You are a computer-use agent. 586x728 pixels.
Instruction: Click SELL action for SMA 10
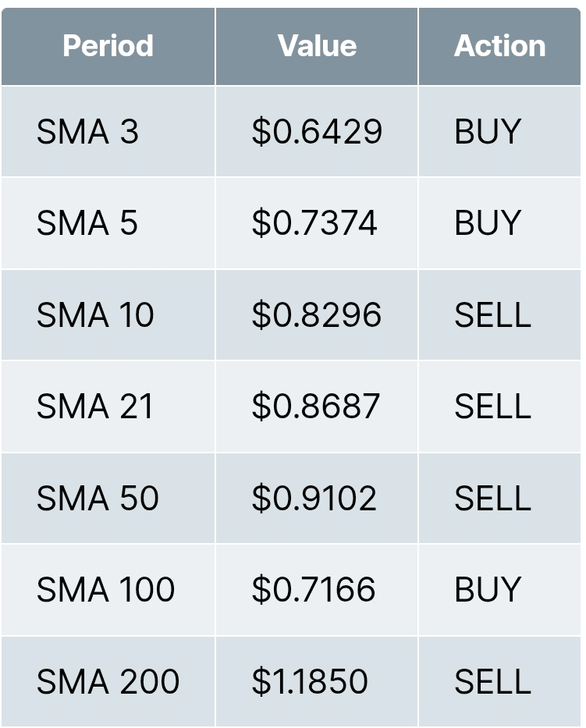point(492,314)
